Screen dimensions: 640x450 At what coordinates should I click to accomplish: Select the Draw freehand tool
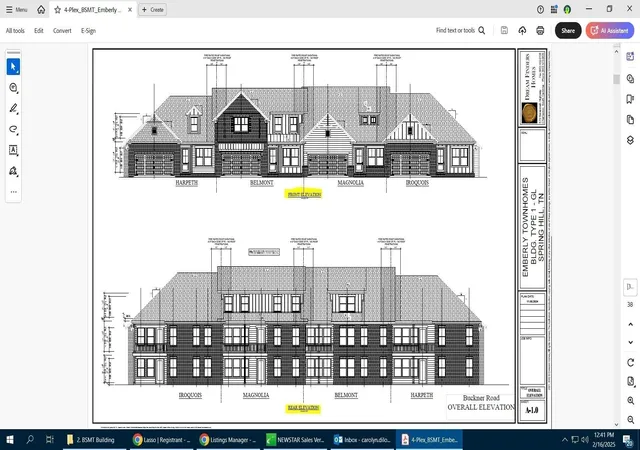tap(13, 129)
